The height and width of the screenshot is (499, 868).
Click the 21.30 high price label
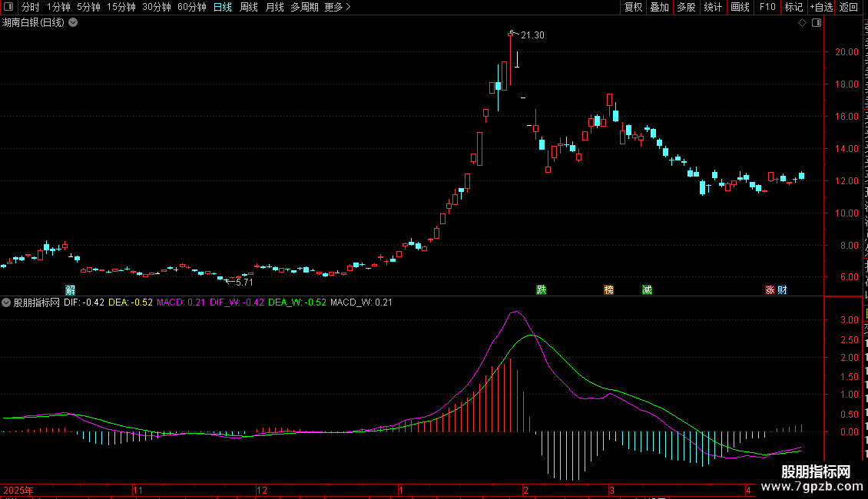click(532, 35)
